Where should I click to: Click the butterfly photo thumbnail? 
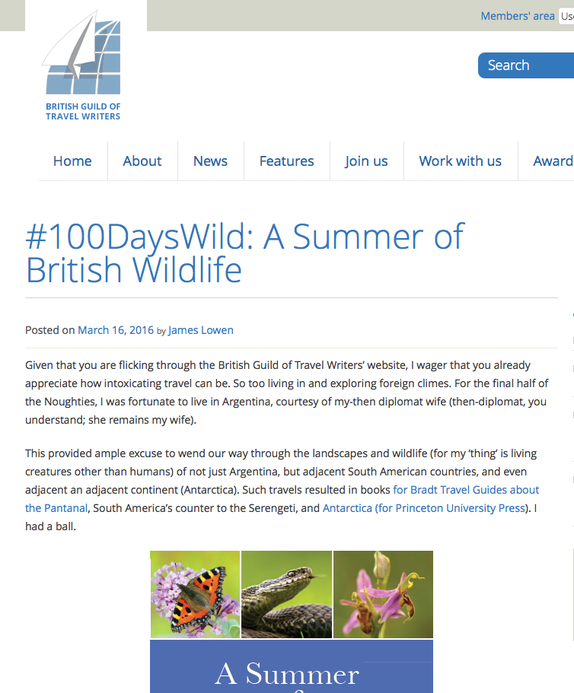195,594
